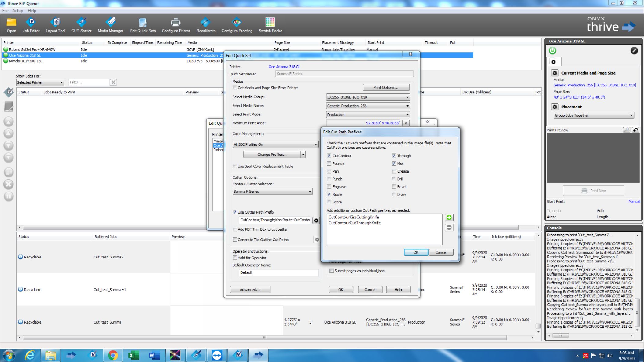This screenshot has width=644, height=362.
Task: Launch the Layout Tool
Action: click(x=55, y=25)
